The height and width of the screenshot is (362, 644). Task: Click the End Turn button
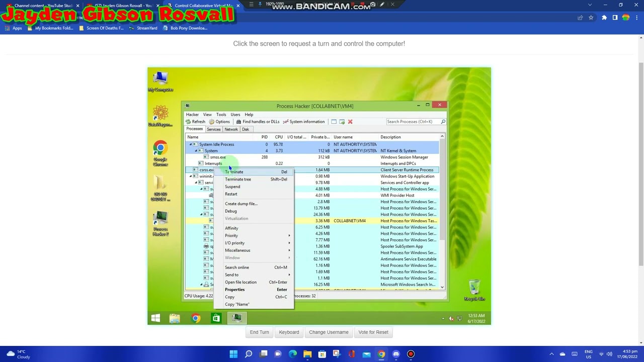coord(260,332)
